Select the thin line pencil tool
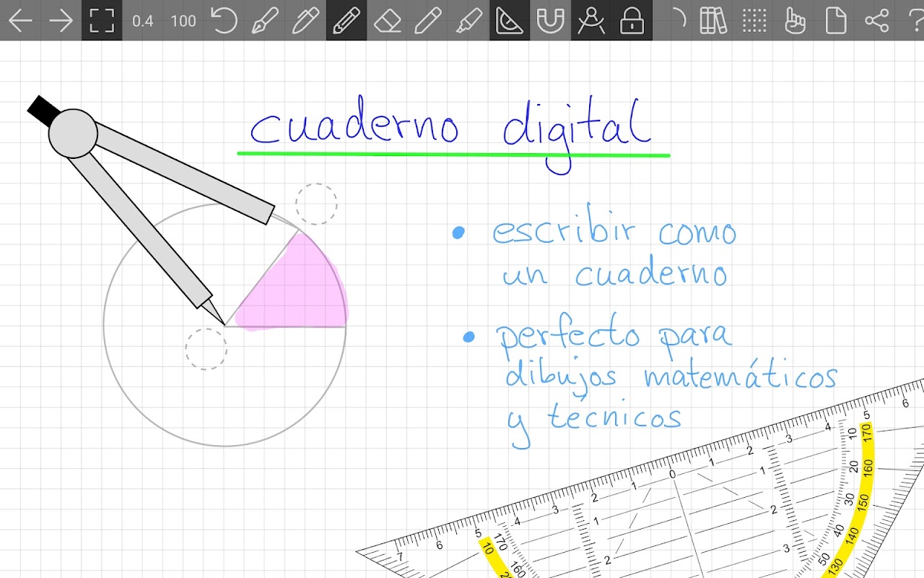This screenshot has height=578, width=924. (428, 20)
